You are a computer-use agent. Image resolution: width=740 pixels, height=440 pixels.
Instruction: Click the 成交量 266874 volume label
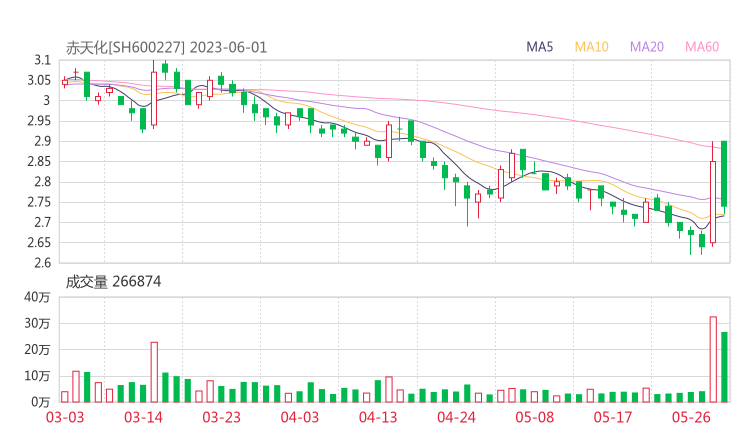(113, 282)
